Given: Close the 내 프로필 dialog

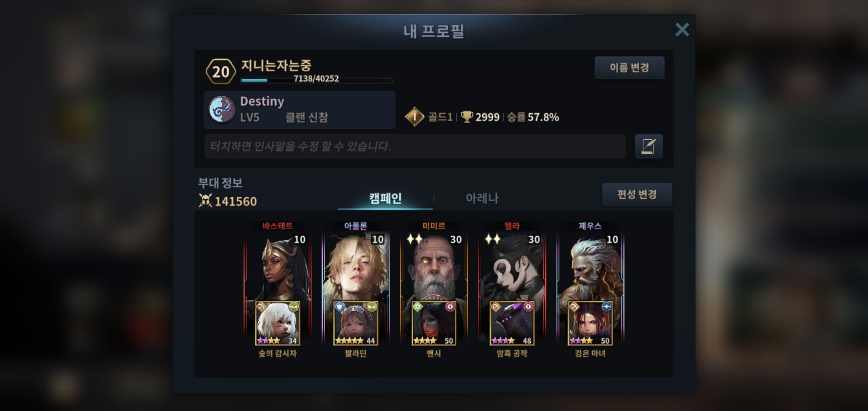Looking at the screenshot, I should click(x=682, y=29).
